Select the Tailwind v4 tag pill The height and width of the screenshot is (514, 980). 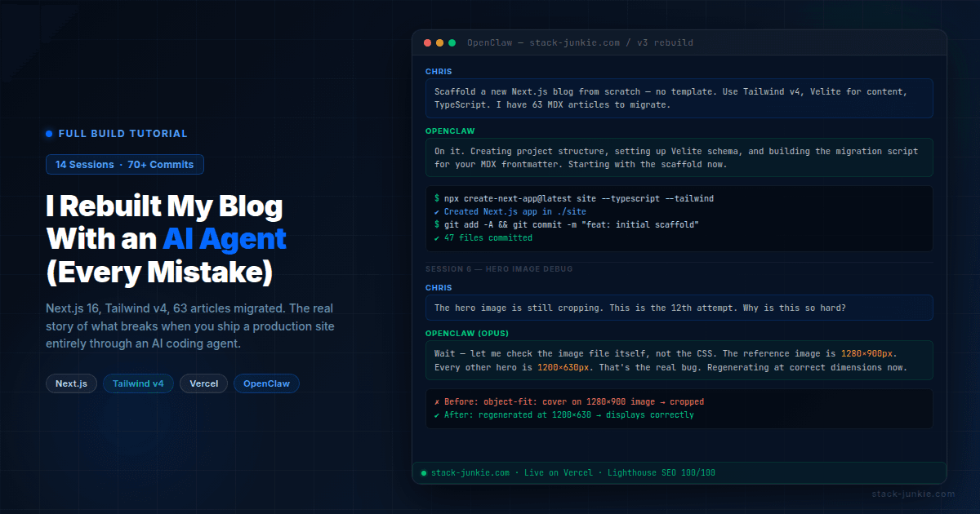pos(138,383)
